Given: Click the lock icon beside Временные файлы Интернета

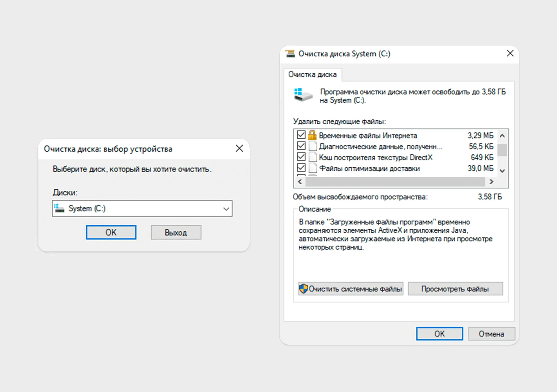Looking at the screenshot, I should (x=312, y=135).
